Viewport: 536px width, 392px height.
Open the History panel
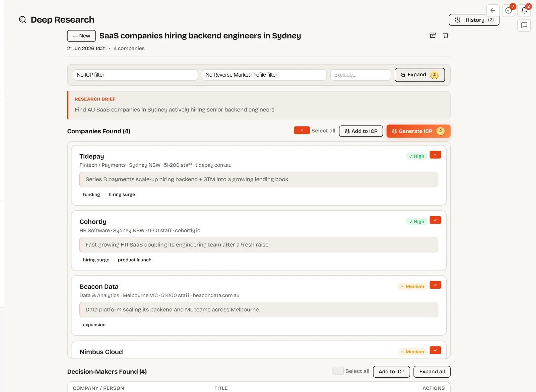pos(474,20)
